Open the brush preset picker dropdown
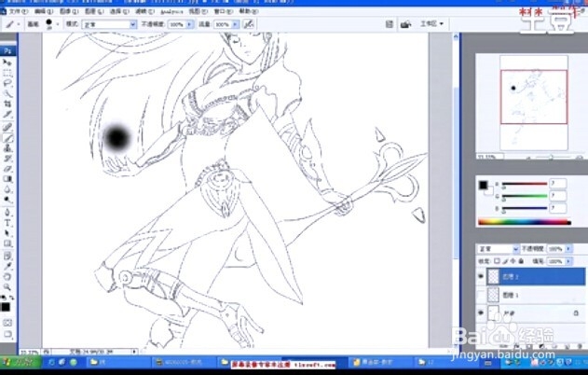 [58, 25]
